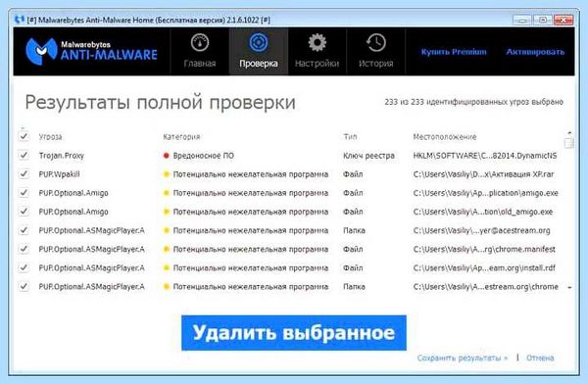The width and height of the screenshot is (588, 384).
Task: Click the Отмена link
Action: point(540,358)
